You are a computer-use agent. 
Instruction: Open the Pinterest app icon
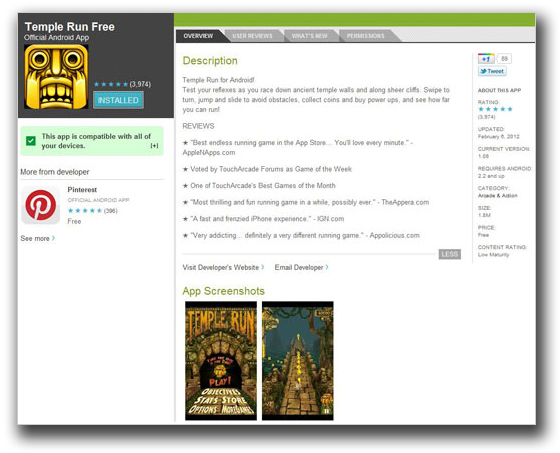40,205
